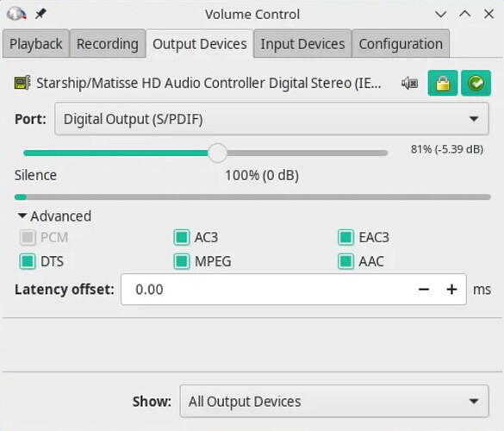The height and width of the screenshot is (431, 504).
Task: Click the latency offset value field
Action: (269, 290)
